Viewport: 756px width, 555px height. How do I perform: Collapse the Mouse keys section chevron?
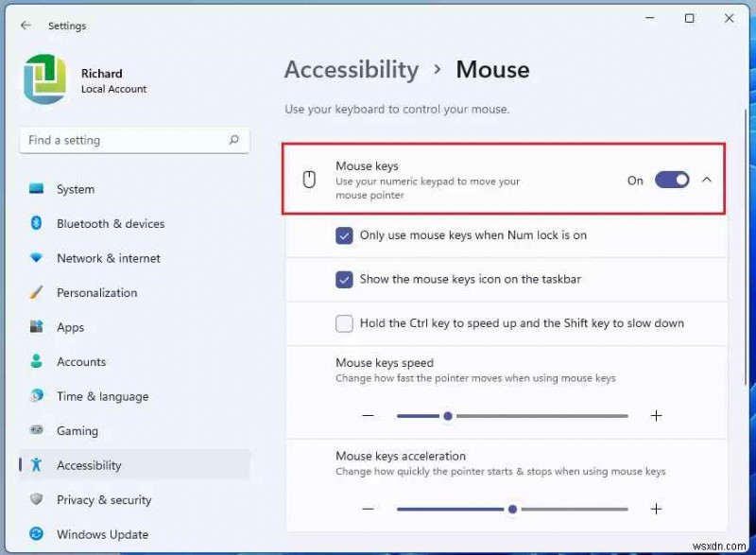point(707,180)
